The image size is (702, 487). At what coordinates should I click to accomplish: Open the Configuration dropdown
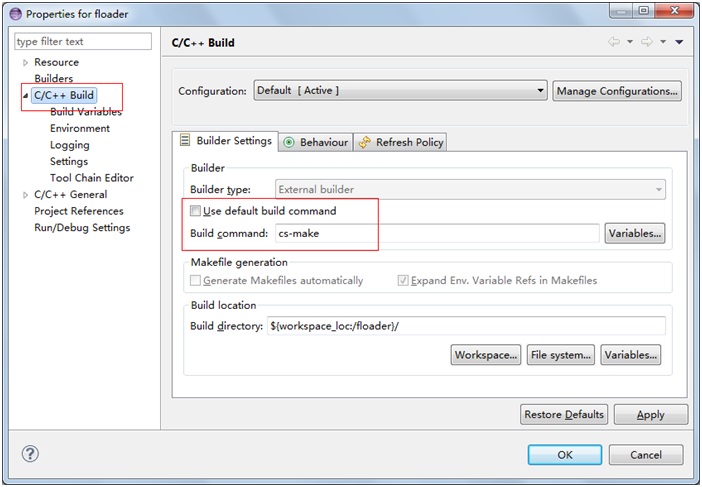click(x=400, y=90)
